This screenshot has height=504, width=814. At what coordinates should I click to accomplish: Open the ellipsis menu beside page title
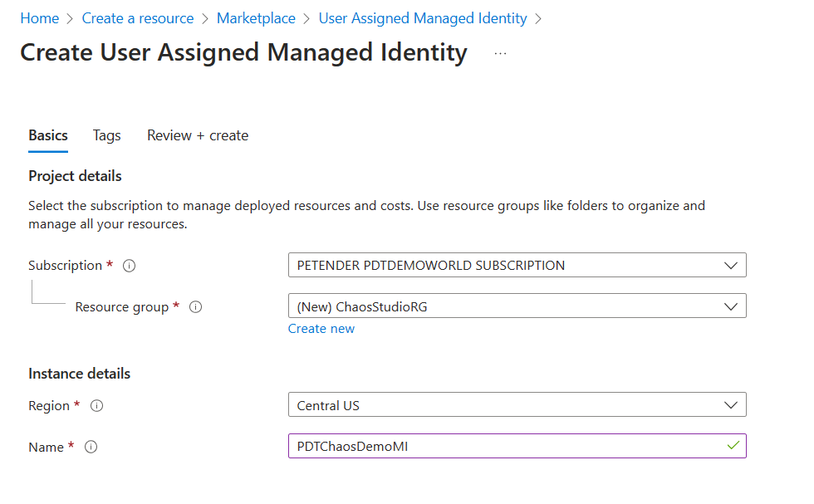point(500,53)
